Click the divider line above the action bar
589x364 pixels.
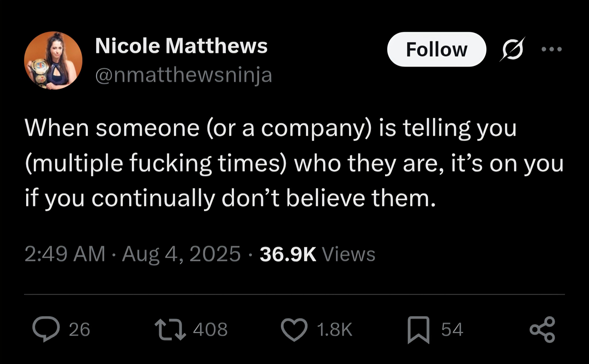(294, 294)
